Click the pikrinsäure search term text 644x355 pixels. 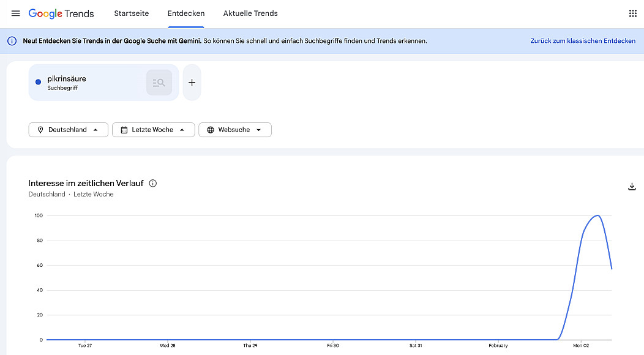67,79
